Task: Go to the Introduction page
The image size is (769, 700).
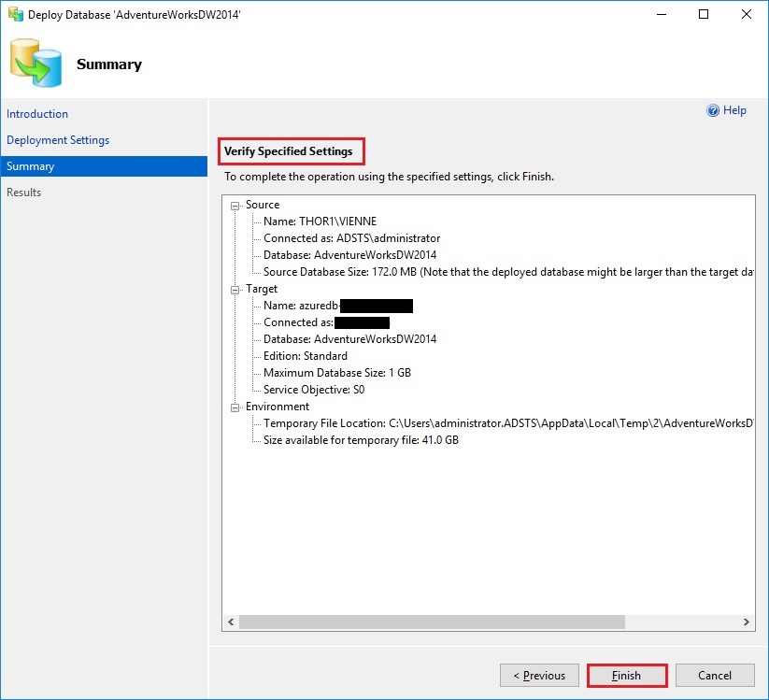Action: point(37,114)
